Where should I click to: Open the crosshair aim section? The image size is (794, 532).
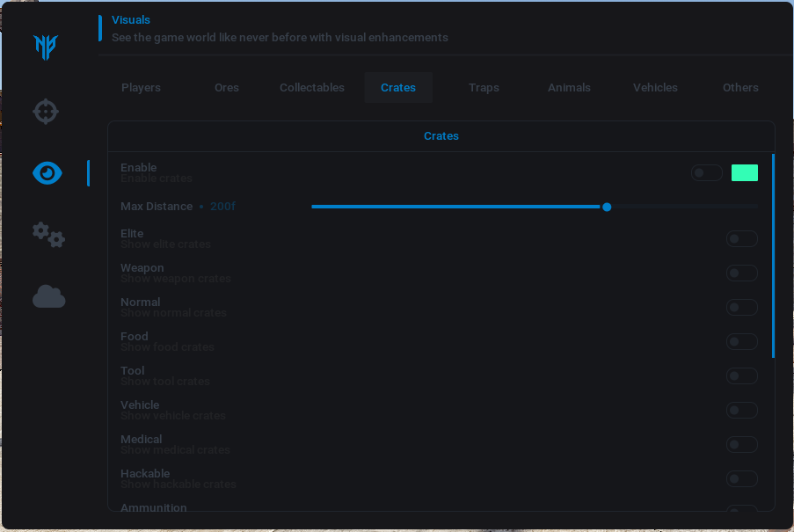[x=46, y=112]
